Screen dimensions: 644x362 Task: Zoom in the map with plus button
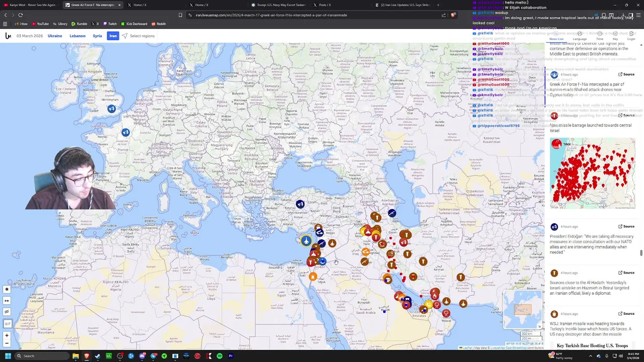(x=7, y=335)
